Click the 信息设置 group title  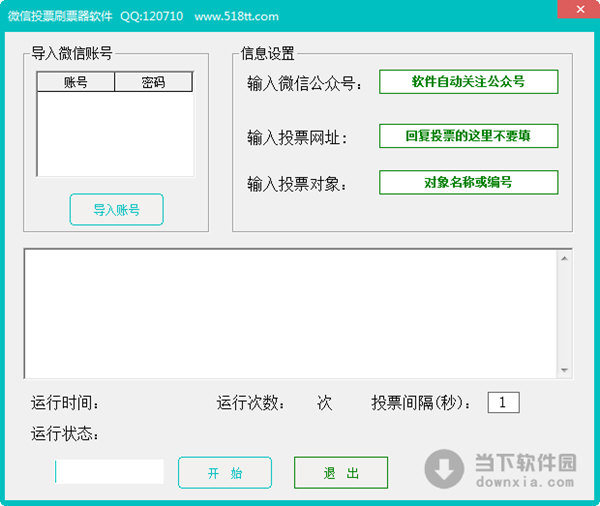[x=267, y=53]
